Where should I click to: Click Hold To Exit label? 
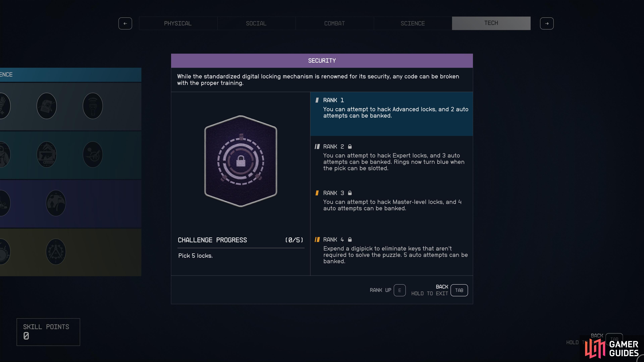(430, 294)
